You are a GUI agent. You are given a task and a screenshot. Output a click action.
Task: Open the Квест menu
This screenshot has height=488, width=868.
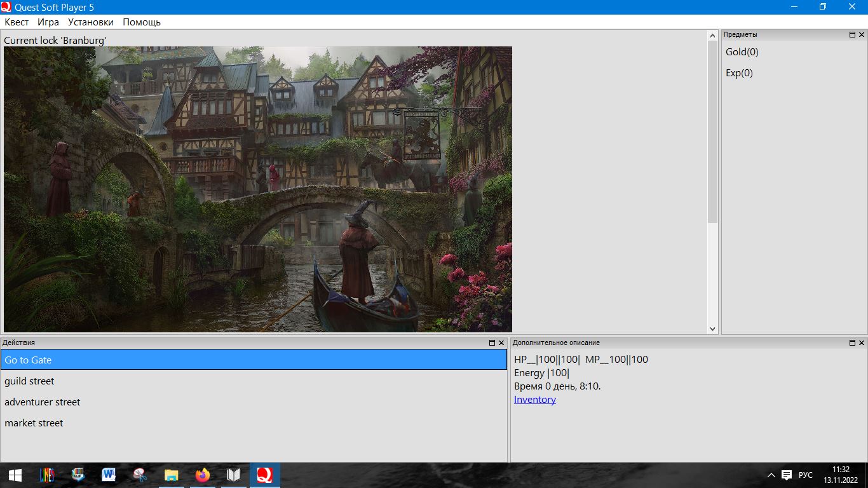click(x=17, y=22)
